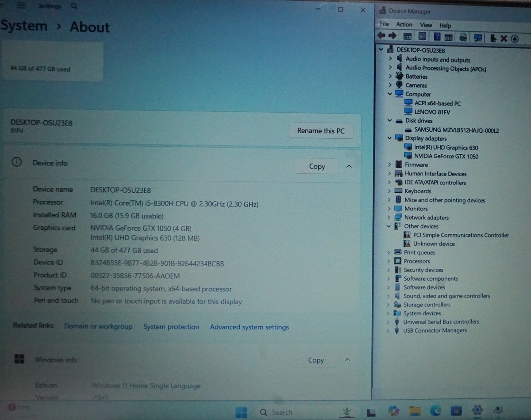
Task: Collapse the Disk drives node
Action: point(390,120)
